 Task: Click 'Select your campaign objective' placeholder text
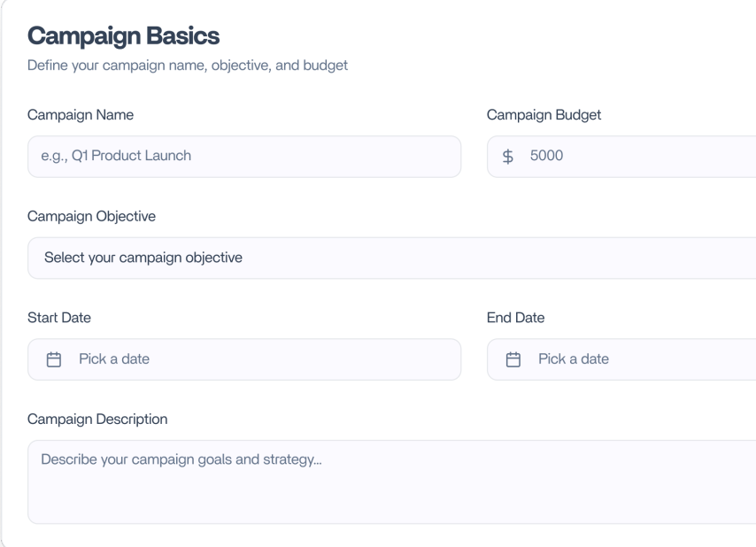tap(143, 258)
